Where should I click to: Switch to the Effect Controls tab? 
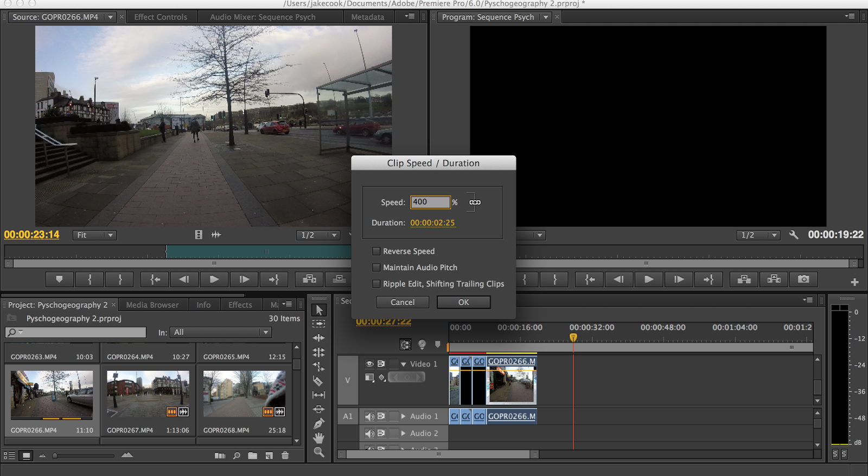pos(161,17)
